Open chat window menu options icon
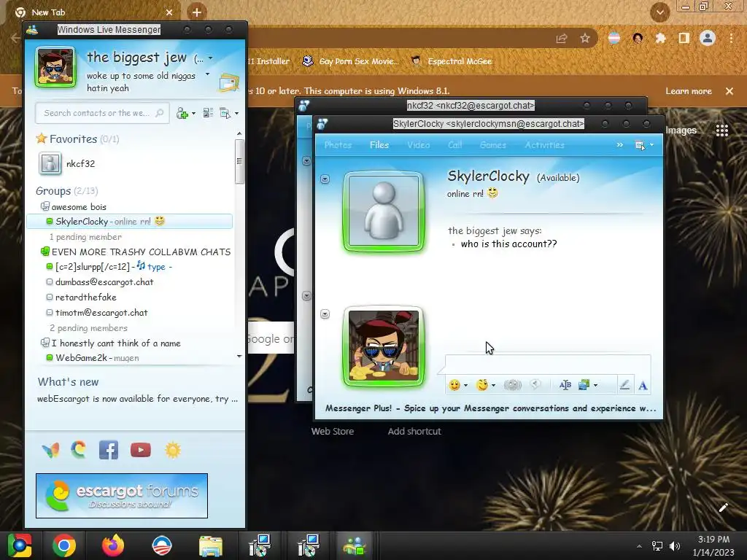Viewport: 747px width, 560px height. [640, 145]
